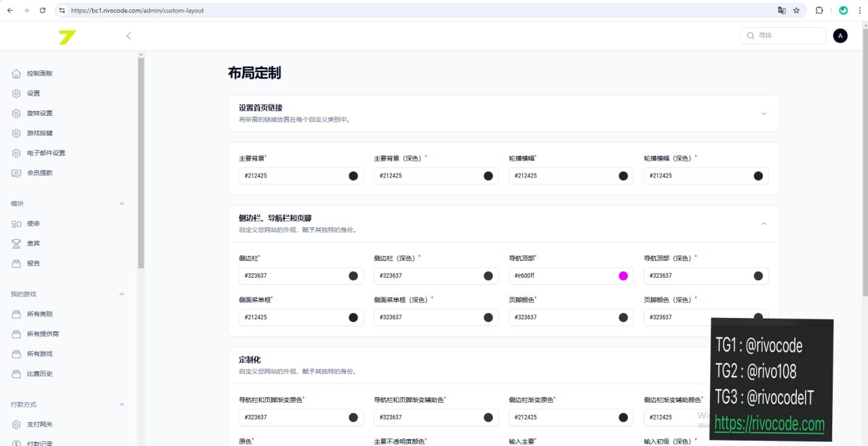The width and height of the screenshot is (868, 446).
Task: Open 控制面板 in the sidebar
Action: tap(39, 73)
